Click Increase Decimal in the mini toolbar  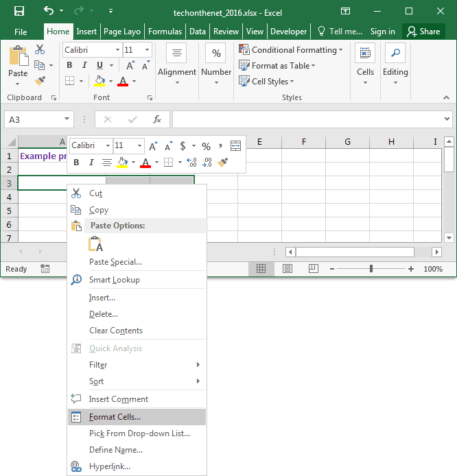click(192, 163)
